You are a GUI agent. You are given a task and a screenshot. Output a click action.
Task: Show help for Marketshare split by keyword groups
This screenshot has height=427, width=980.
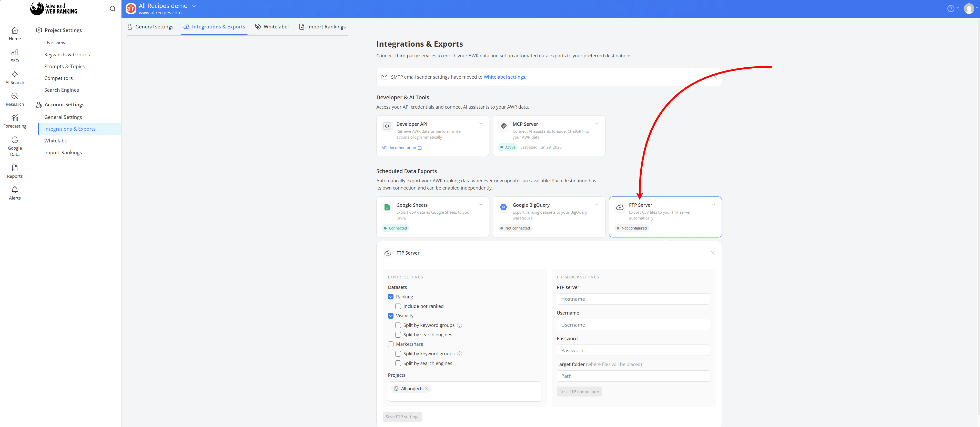(x=460, y=354)
